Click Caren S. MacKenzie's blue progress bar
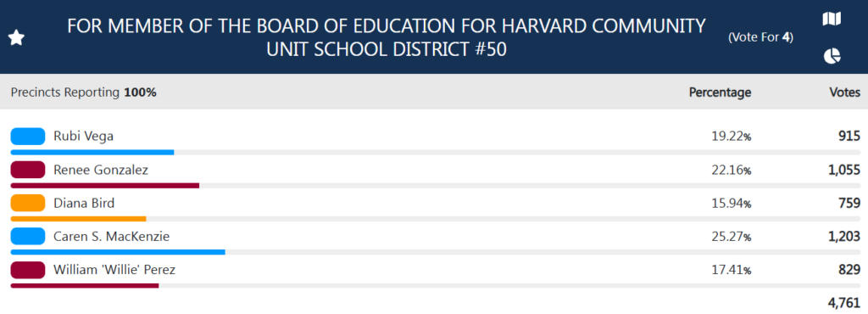868x314 pixels. tap(118, 252)
